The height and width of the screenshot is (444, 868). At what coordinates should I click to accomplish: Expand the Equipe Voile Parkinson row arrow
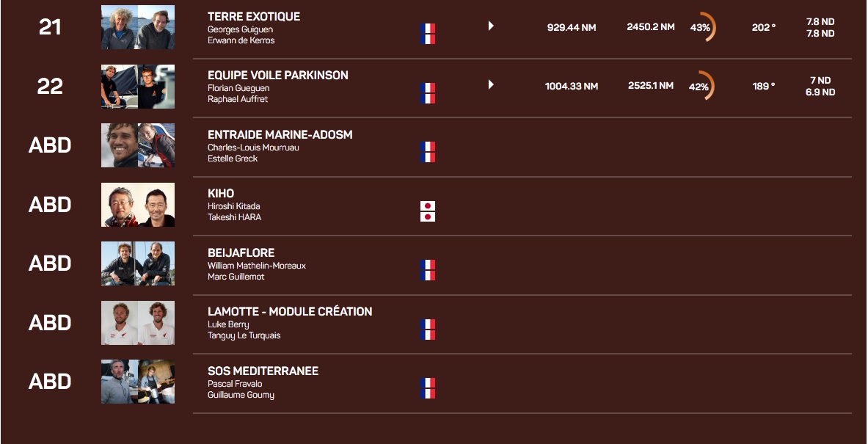click(491, 85)
